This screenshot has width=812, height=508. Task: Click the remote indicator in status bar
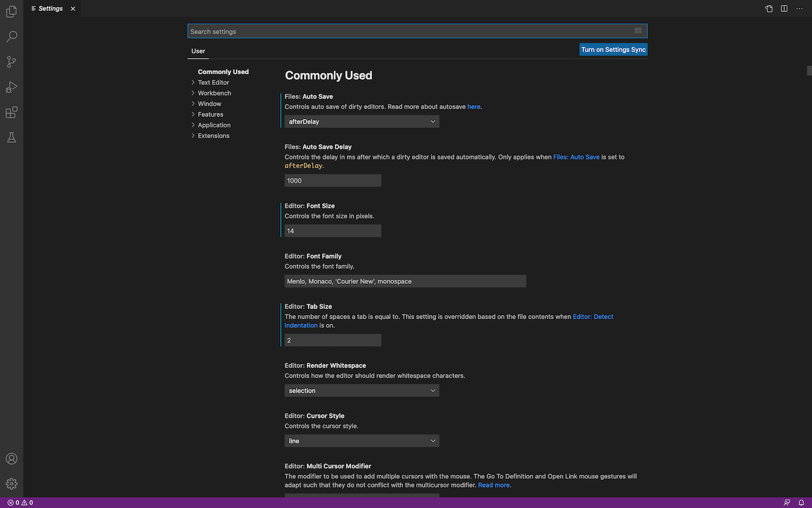(x=786, y=503)
